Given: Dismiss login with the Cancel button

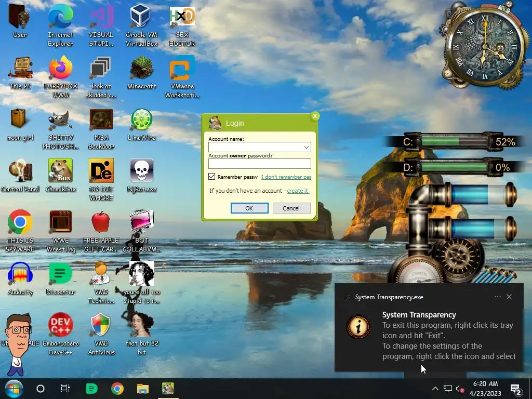Looking at the screenshot, I should click(291, 208).
